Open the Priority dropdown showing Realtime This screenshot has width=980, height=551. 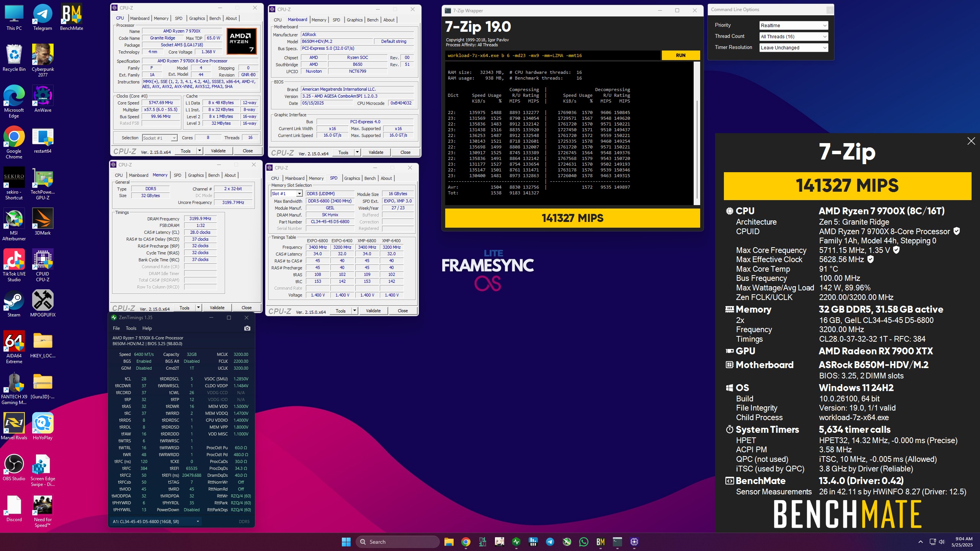(x=794, y=26)
